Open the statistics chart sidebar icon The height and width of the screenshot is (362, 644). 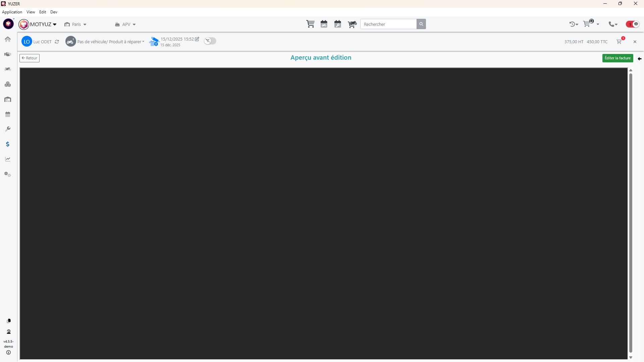tap(8, 159)
